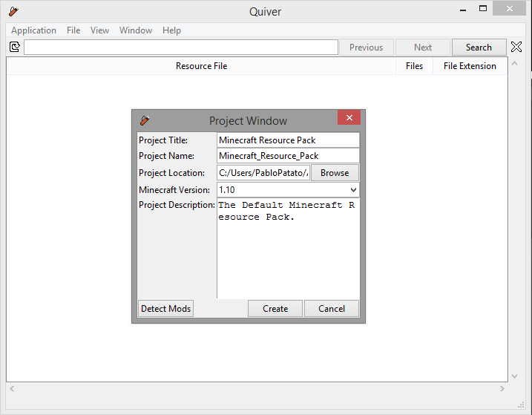Click the Files column header
The image size is (532, 415).
tap(414, 66)
